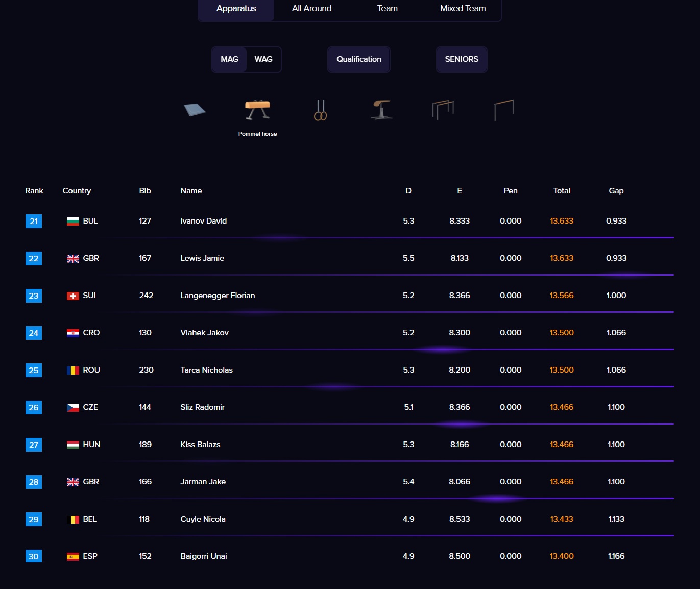The width and height of the screenshot is (700, 589).
Task: Click the Switzerland flag icon in row 23
Action: pos(73,296)
